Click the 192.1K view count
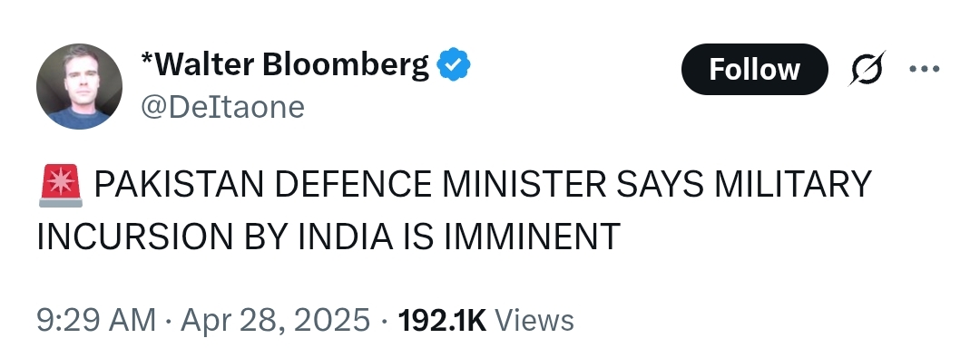The image size is (980, 348). [x=442, y=321]
